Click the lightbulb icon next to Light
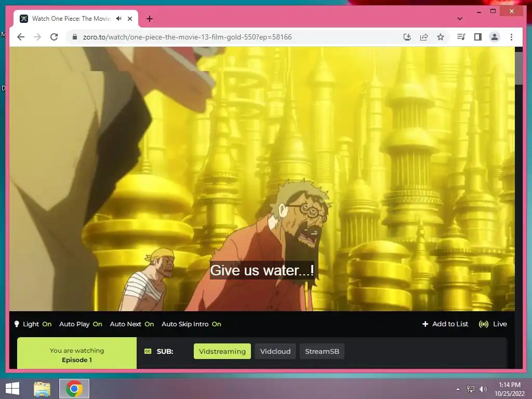Image resolution: width=532 pixels, height=399 pixels. [x=17, y=324]
